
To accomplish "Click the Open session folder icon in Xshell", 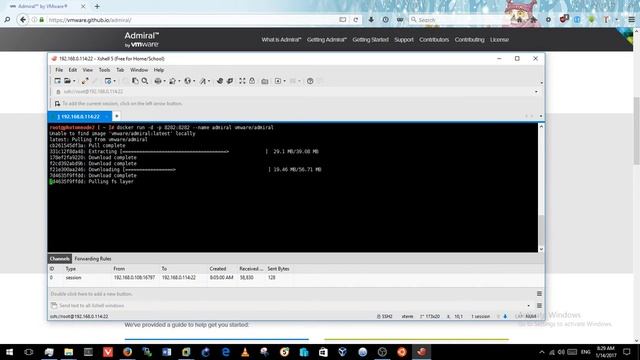I will click(67, 81).
